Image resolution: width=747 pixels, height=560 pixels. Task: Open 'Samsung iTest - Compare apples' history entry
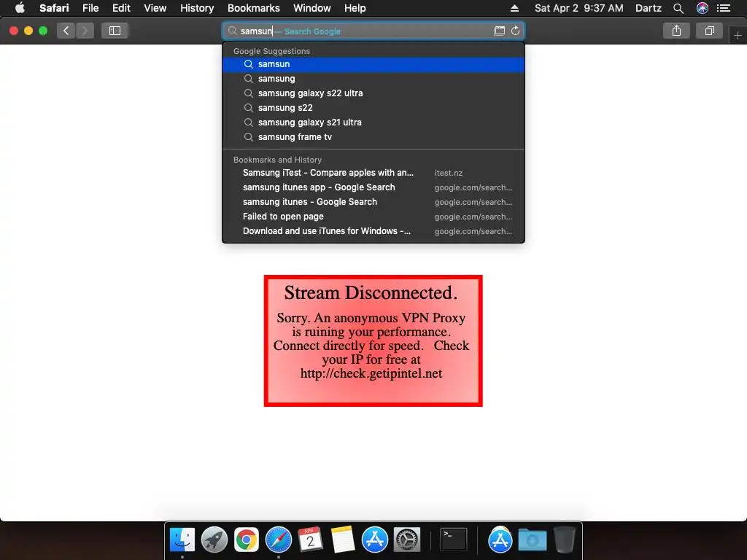point(373,173)
